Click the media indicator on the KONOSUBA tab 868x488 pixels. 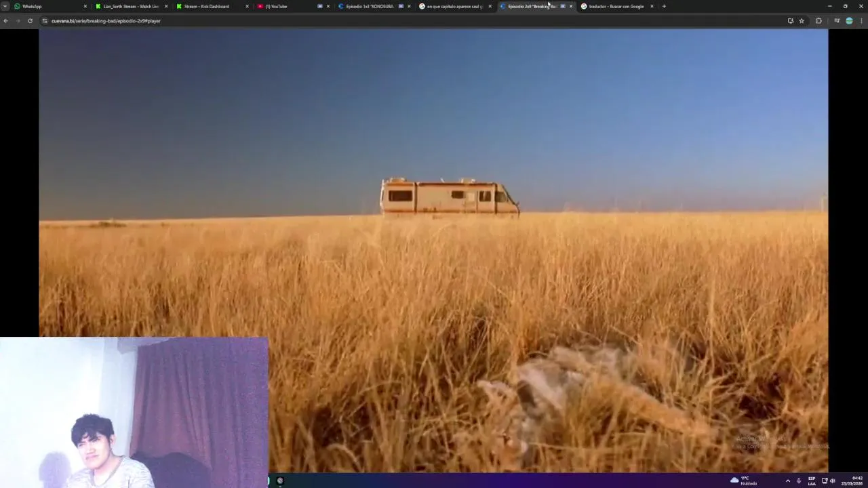401,6
